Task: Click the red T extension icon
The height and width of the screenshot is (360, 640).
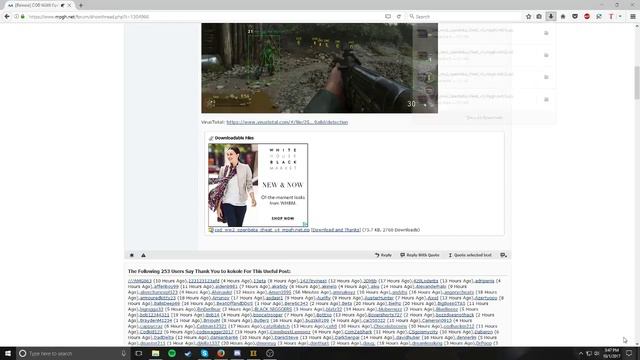Action: [x=611, y=17]
